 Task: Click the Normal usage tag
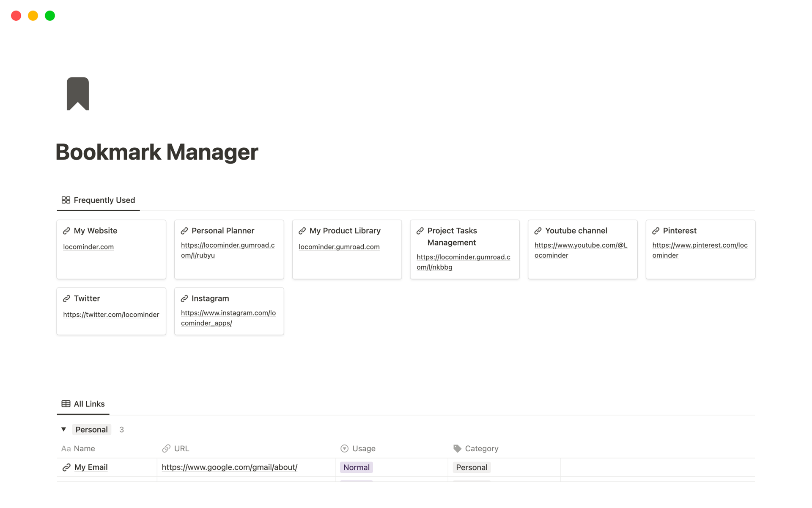click(x=356, y=467)
